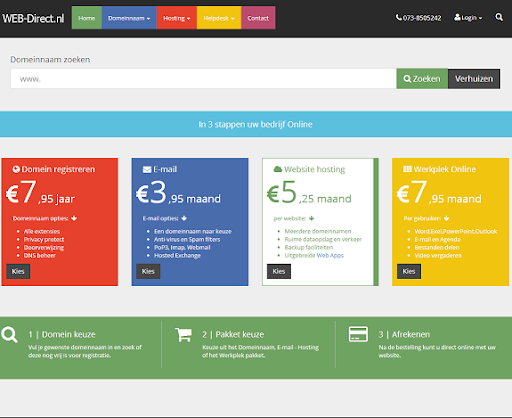Expand the Hosting dropdown menu
512x418 pixels.
point(177,18)
